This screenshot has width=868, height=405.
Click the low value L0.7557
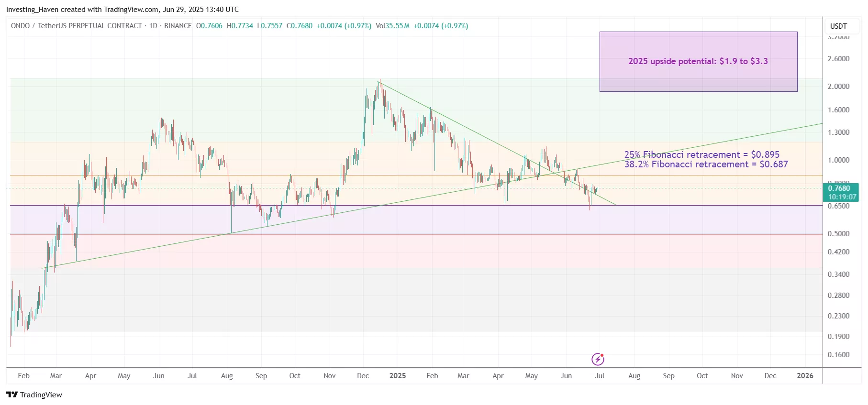click(x=270, y=26)
